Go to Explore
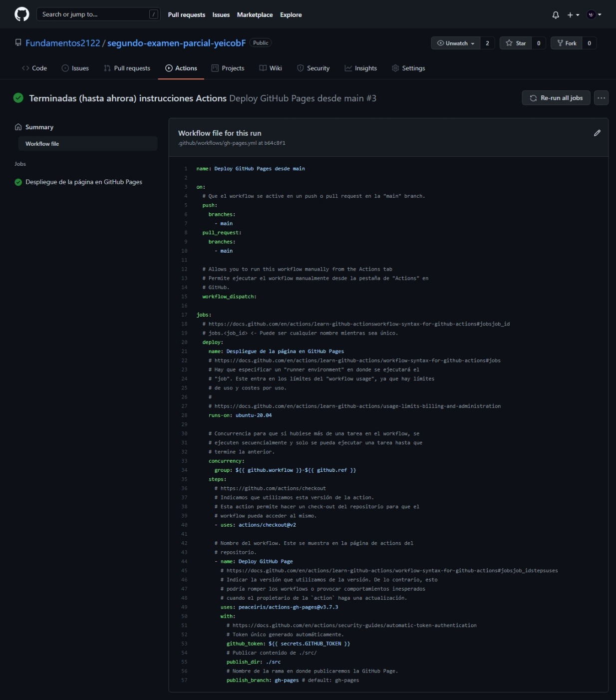Viewport: 616px width, 700px height. pyautogui.click(x=291, y=15)
